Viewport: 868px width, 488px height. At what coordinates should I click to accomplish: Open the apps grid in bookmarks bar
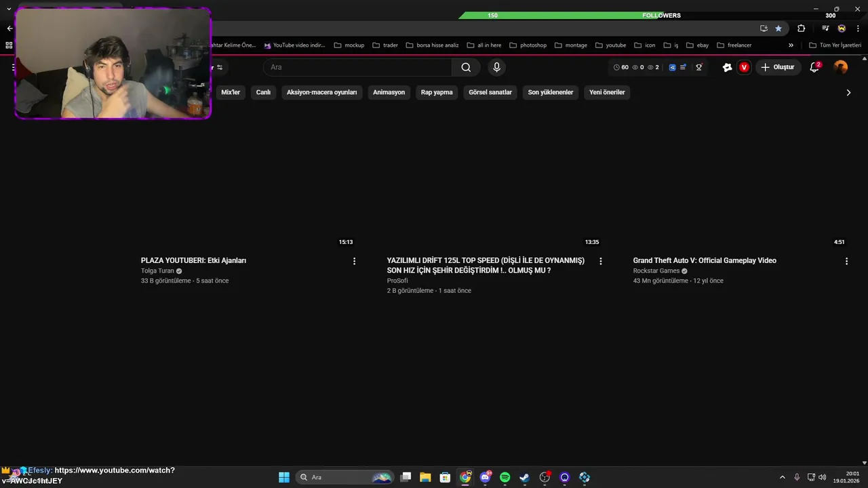tap(9, 45)
